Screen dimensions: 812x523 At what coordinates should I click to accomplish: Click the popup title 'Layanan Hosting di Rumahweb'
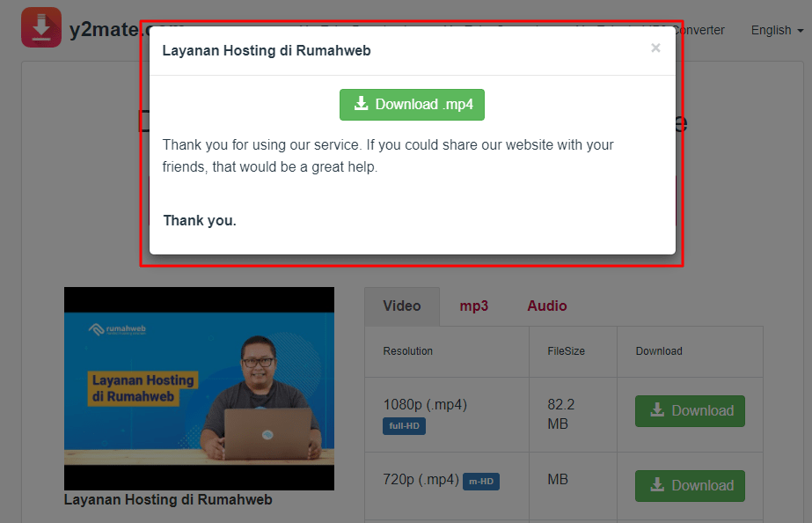pos(267,51)
